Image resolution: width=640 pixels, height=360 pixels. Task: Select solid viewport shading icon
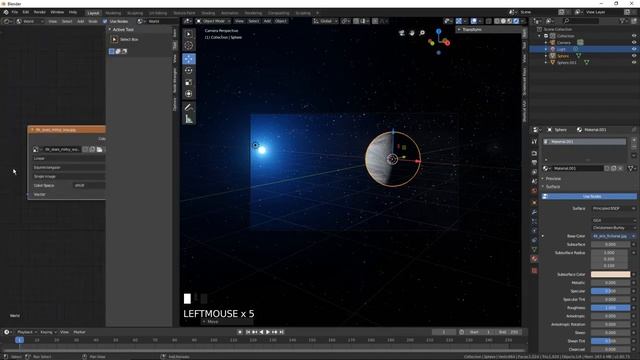pos(503,21)
